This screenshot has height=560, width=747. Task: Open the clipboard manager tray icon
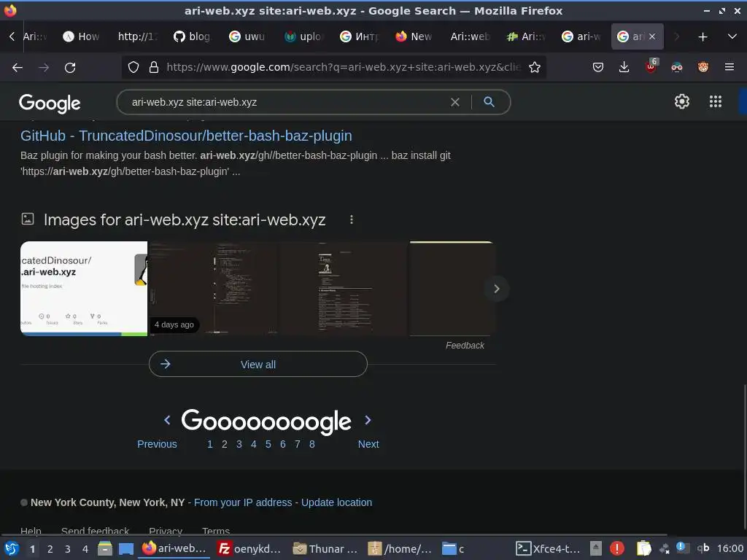(643, 549)
